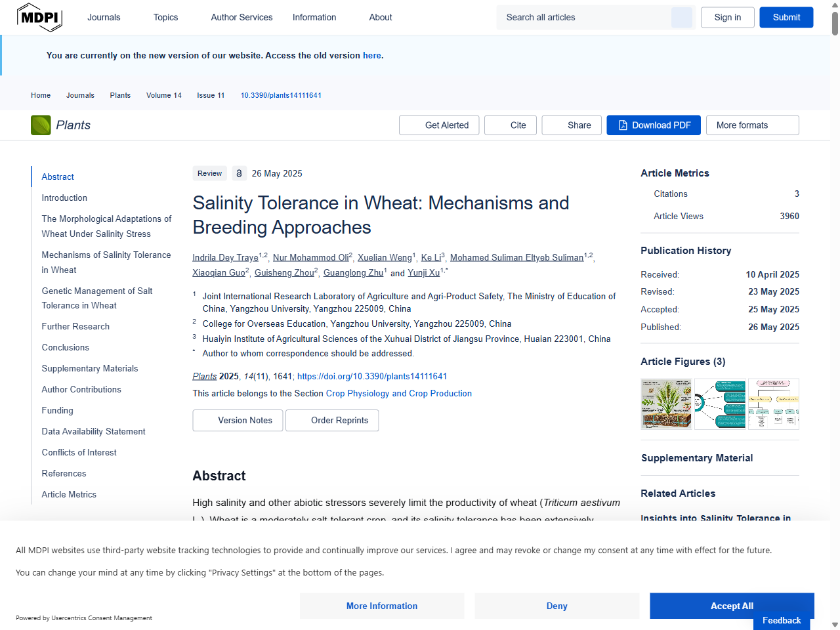The height and width of the screenshot is (630, 840).
Task: Click the Version Notes button
Action: (238, 420)
